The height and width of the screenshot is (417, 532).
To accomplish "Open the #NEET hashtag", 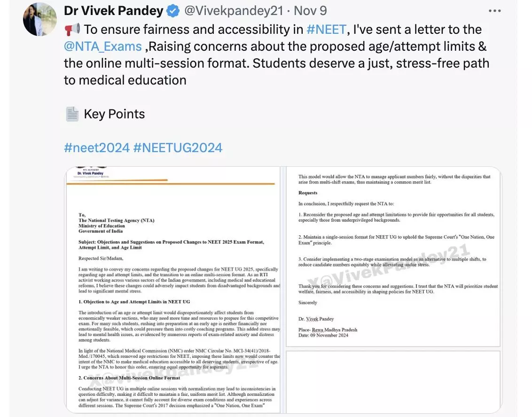I will [326, 30].
